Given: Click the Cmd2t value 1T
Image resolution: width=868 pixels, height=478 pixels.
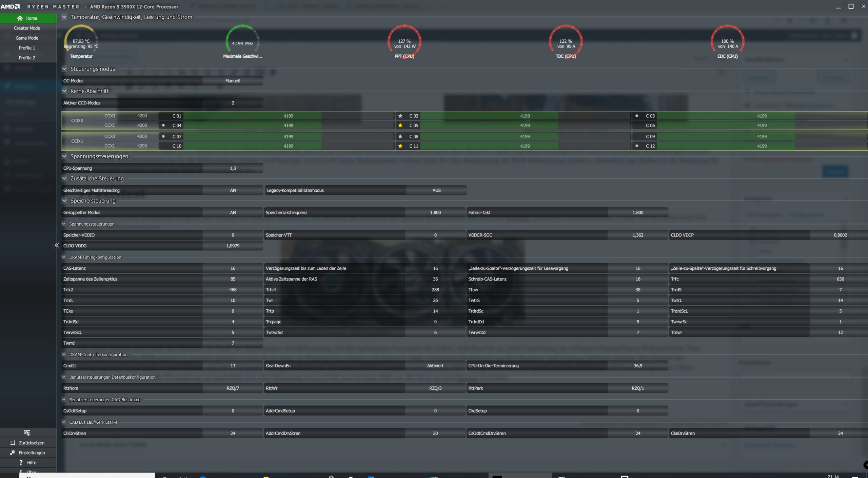Looking at the screenshot, I should [x=233, y=366].
